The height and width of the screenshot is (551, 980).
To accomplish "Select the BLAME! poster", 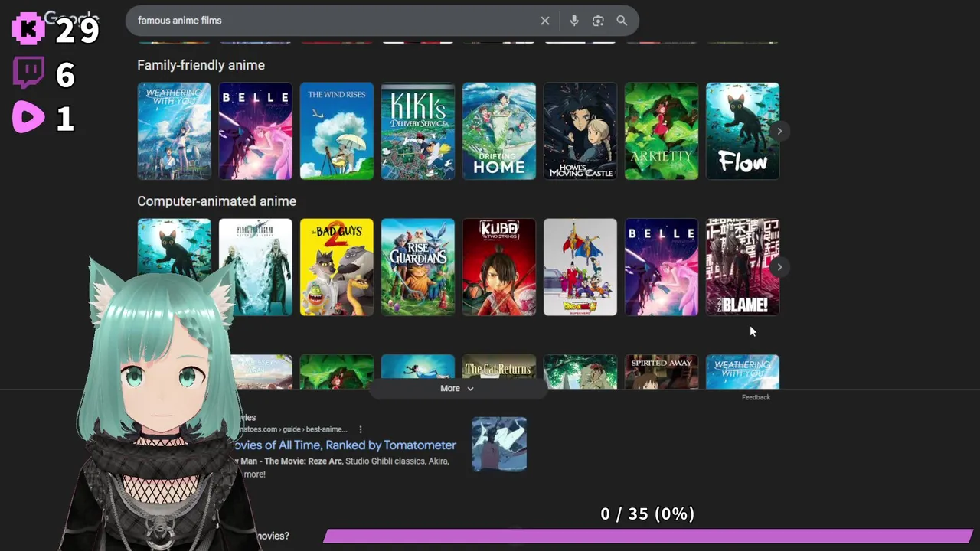I will coord(742,267).
